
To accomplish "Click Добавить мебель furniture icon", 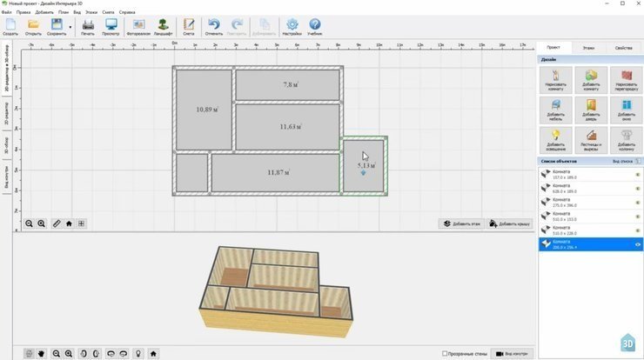I will pos(555,111).
